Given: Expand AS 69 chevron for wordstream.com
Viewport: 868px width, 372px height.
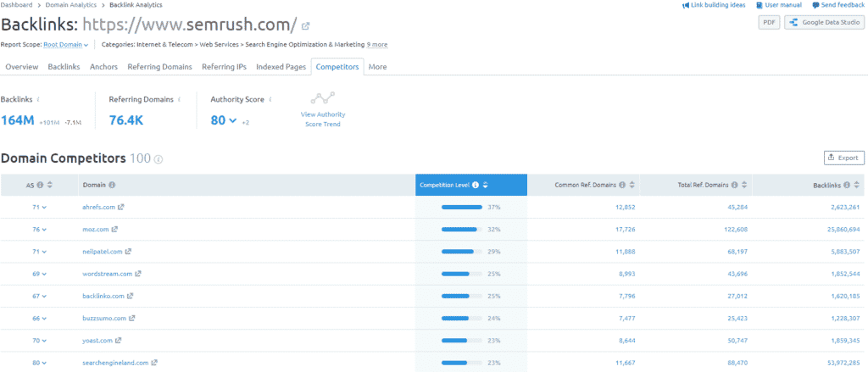Looking at the screenshot, I should [x=44, y=274].
